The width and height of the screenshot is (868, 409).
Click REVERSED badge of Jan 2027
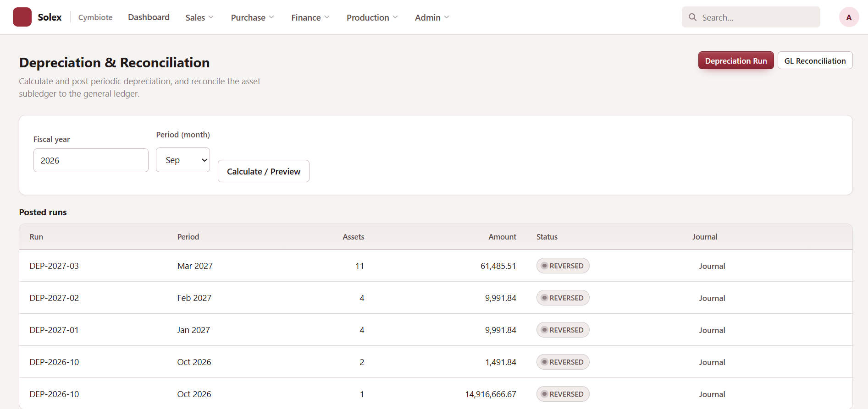click(x=563, y=330)
